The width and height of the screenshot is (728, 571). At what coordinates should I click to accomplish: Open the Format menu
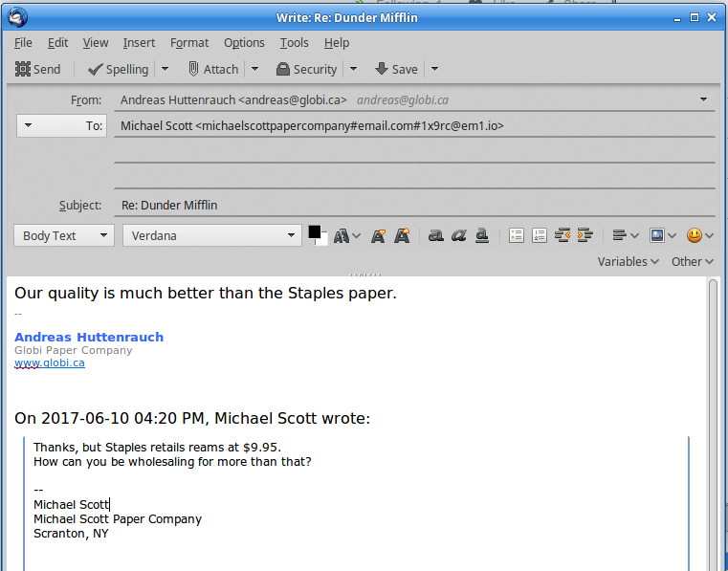pyautogui.click(x=189, y=43)
